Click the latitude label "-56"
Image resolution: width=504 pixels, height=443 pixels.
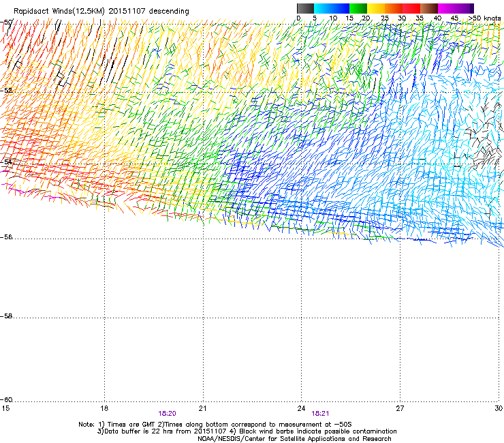tap(6, 237)
